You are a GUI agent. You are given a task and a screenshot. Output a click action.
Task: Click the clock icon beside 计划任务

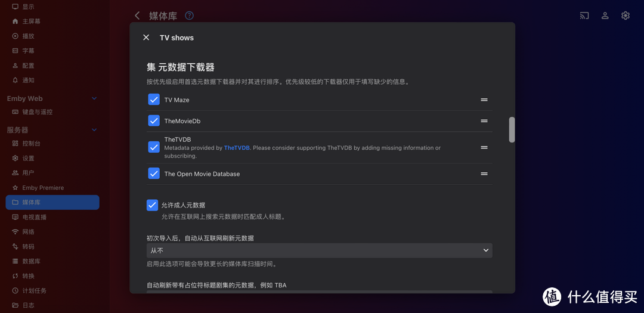pyautogui.click(x=15, y=291)
